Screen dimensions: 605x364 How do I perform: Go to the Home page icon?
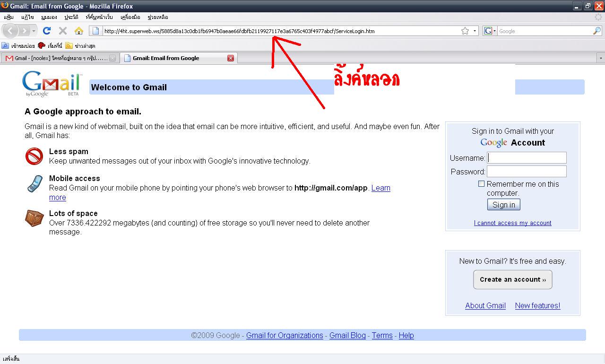(x=78, y=31)
